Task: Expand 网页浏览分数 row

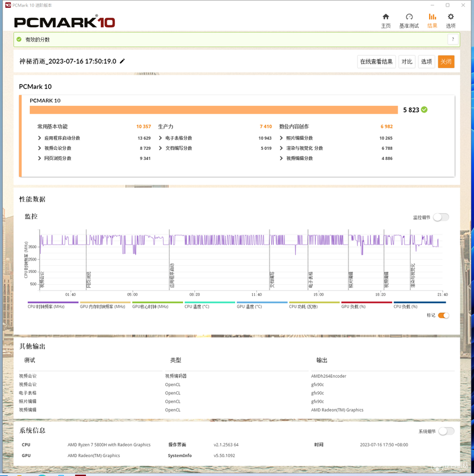Action: point(40,158)
